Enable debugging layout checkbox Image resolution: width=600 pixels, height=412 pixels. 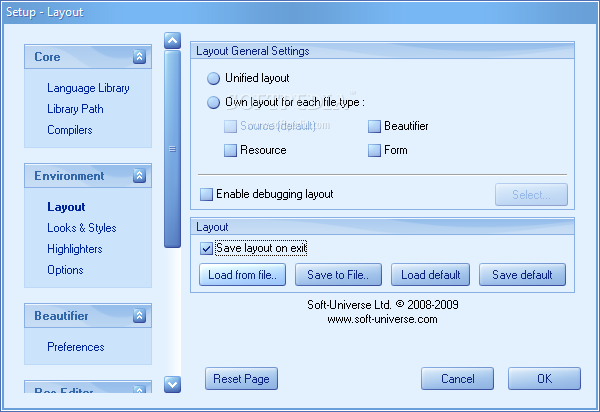pyautogui.click(x=206, y=194)
